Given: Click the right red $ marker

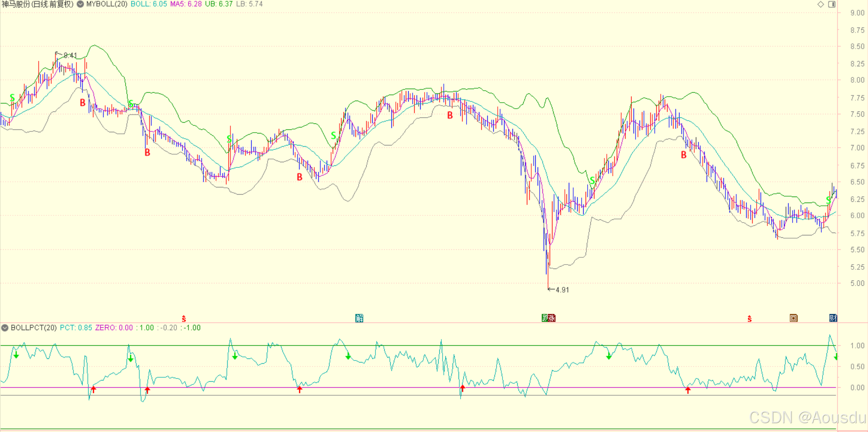Looking at the screenshot, I should tap(749, 319).
